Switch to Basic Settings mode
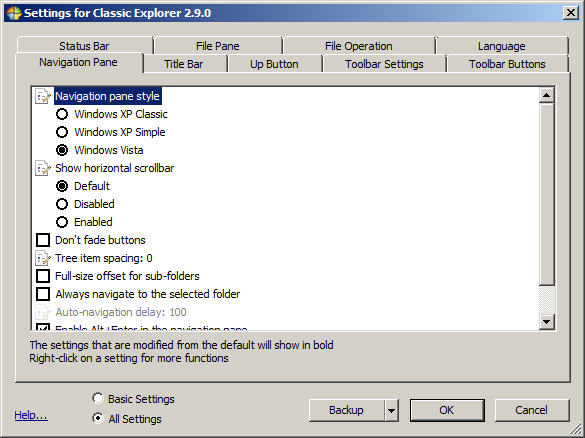Screen dimensions: 585x438 point(98,398)
